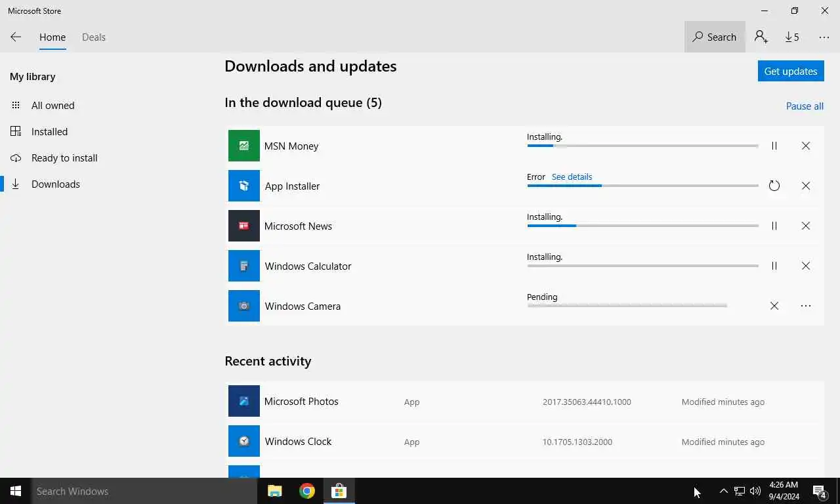
Task: Click the Get updates button
Action: click(791, 71)
